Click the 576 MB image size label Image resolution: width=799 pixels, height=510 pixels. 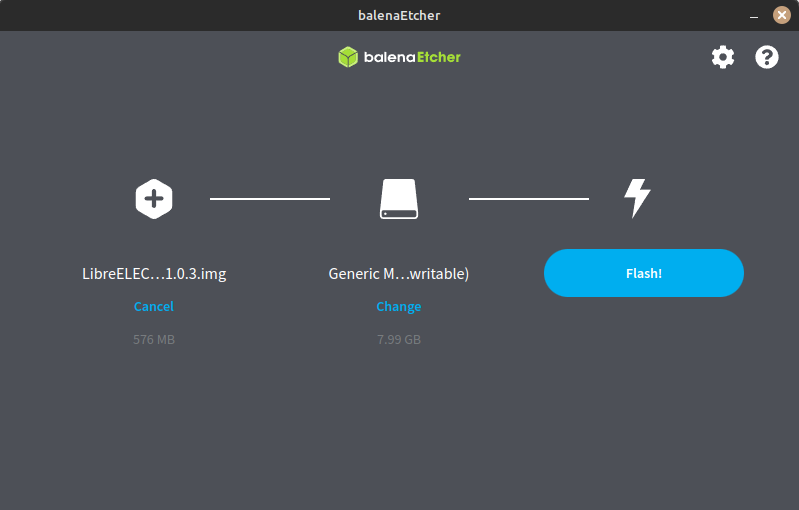(154, 340)
